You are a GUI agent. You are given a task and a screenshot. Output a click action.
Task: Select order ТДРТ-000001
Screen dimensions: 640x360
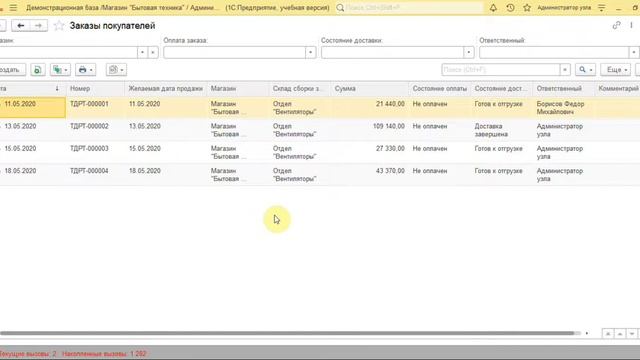(x=89, y=104)
